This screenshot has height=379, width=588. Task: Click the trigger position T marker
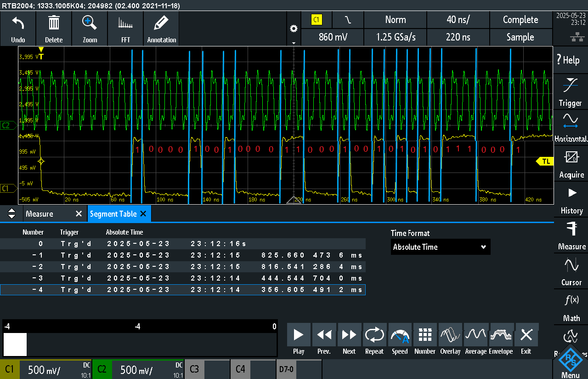pyautogui.click(x=41, y=53)
